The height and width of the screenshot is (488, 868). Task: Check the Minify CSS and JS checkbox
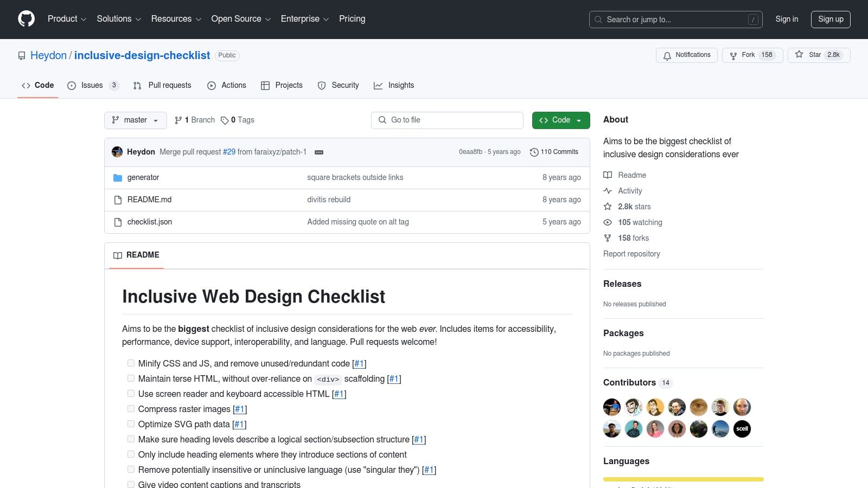click(x=131, y=363)
